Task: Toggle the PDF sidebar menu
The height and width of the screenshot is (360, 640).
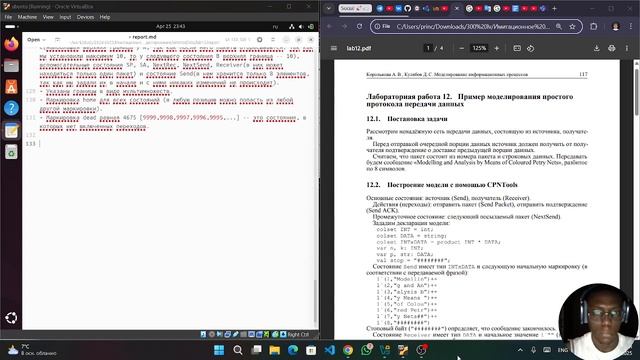Action: click(x=334, y=48)
